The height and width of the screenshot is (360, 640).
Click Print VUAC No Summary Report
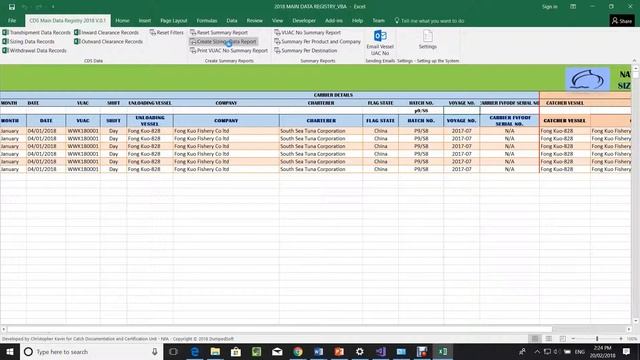(229, 51)
